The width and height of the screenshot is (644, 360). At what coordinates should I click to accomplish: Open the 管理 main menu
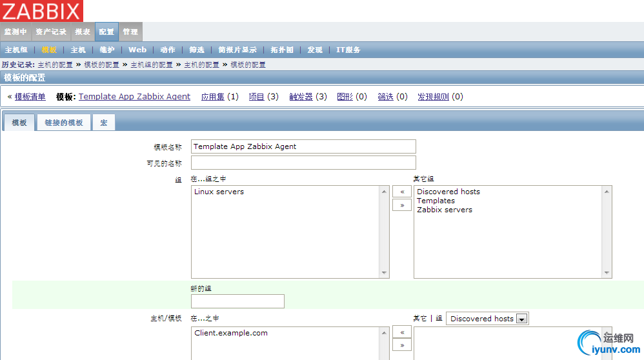point(130,32)
